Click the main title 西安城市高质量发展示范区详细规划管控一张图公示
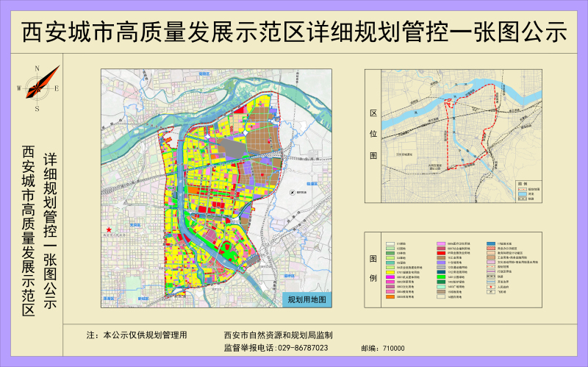The width and height of the screenshot is (588, 367). 294,32
